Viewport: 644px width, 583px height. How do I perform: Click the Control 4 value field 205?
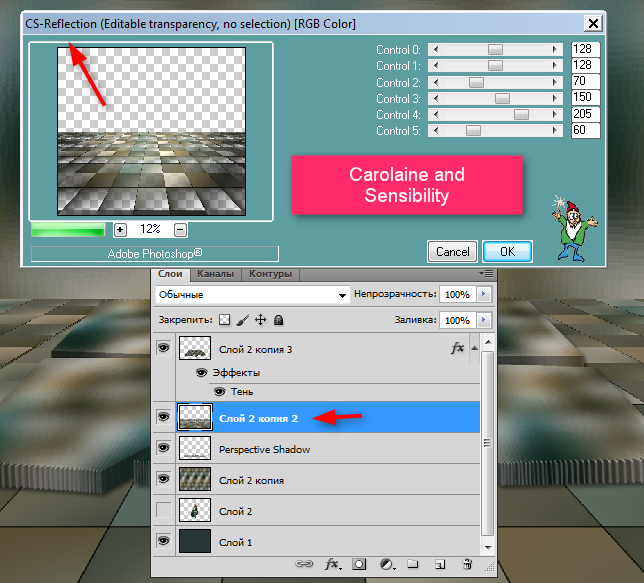tap(586, 114)
